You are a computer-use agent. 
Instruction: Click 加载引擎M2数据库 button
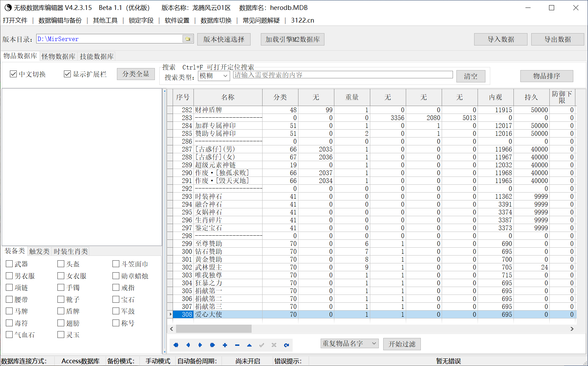coord(293,39)
